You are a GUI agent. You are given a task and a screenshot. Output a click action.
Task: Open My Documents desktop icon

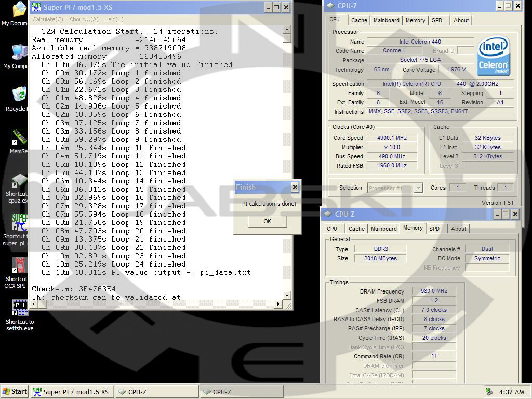coord(19,9)
